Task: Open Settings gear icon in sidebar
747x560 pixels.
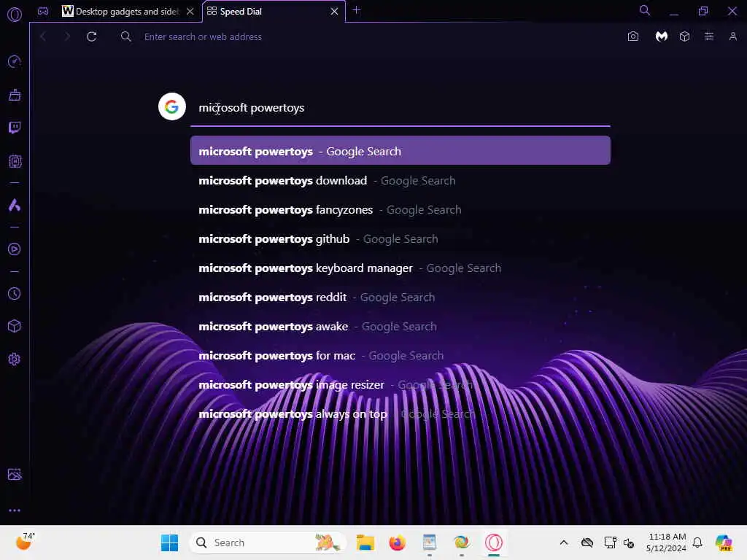Action: 15,359
